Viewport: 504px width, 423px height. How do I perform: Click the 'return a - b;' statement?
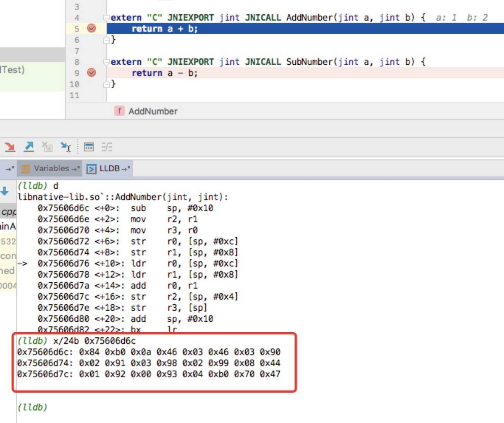165,73
